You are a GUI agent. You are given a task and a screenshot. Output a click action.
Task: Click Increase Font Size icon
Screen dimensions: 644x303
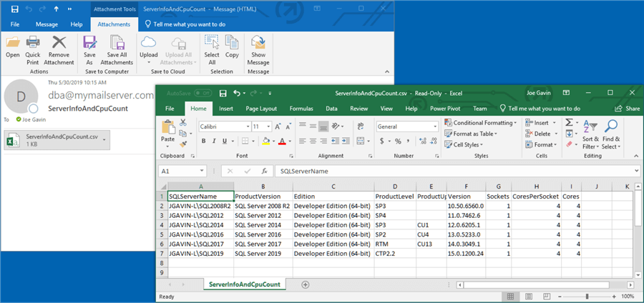pyautogui.click(x=278, y=126)
